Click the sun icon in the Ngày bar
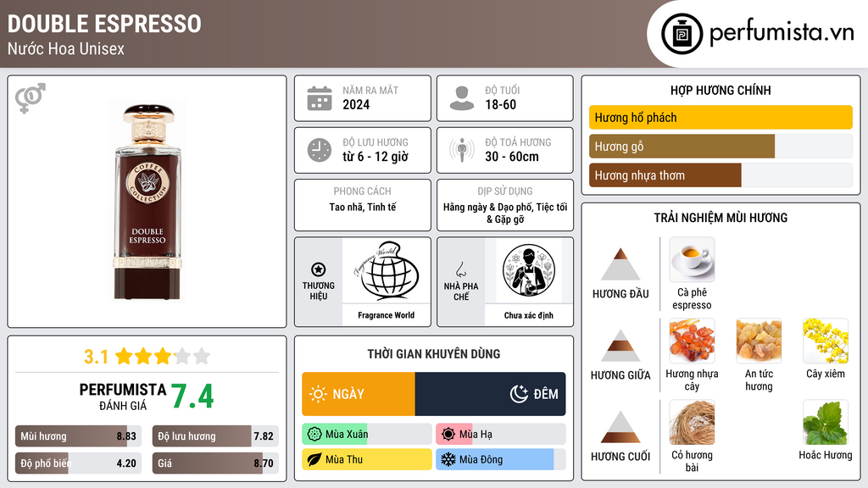 click(x=319, y=394)
